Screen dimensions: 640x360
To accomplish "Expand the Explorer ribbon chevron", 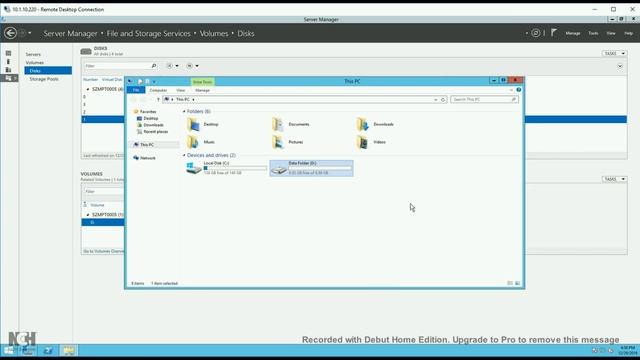I will [511, 90].
